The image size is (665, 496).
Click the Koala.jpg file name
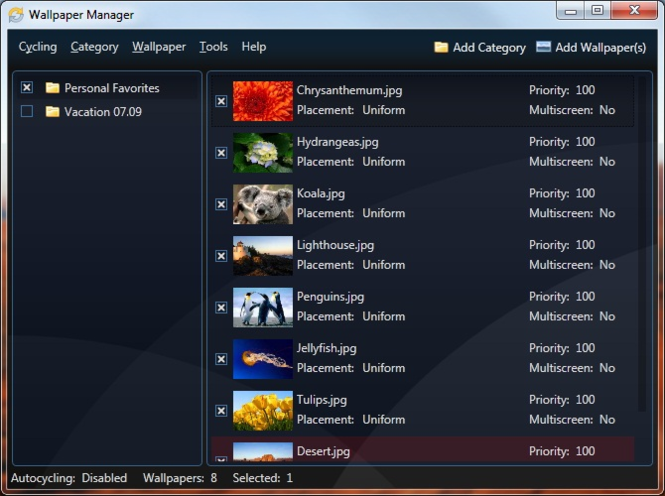point(321,194)
